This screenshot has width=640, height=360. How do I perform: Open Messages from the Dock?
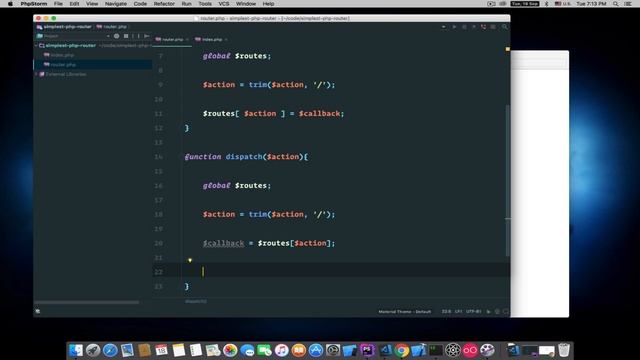point(247,350)
